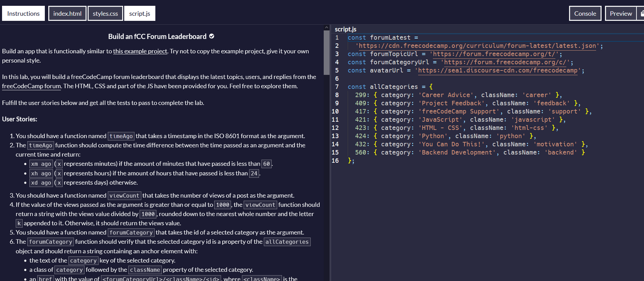Click the 'You Can Do This!' string
The width and height of the screenshot is (644, 281).
pyautogui.click(x=451, y=144)
